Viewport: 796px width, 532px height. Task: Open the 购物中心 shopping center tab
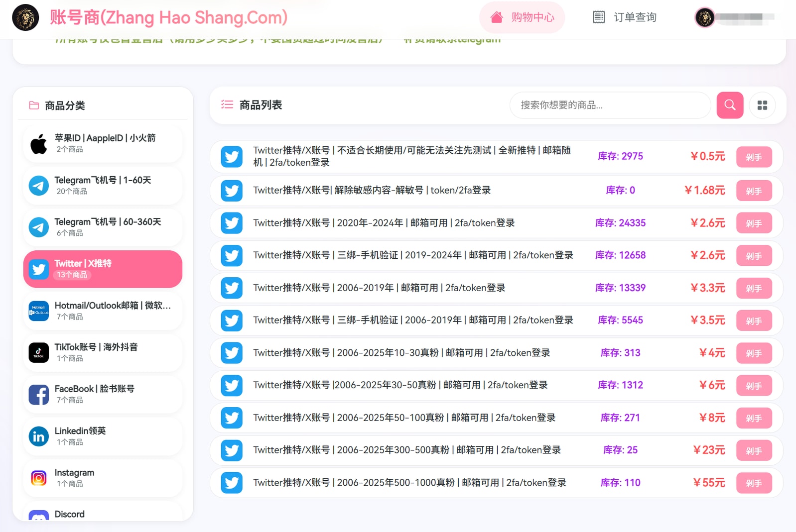(522, 17)
